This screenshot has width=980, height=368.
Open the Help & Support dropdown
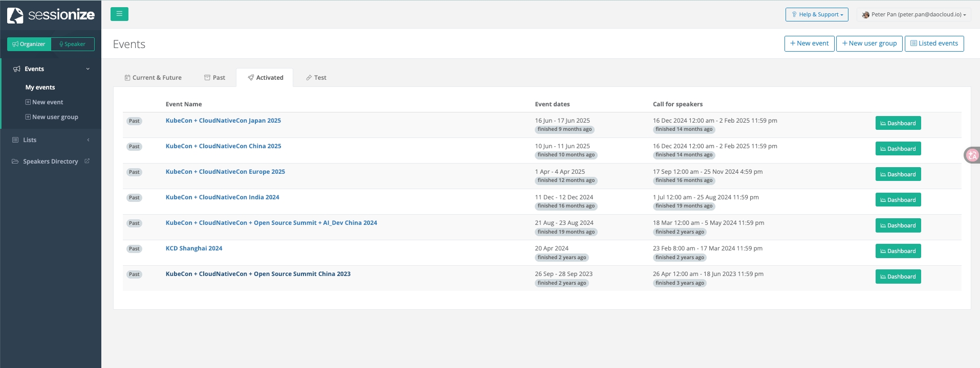click(x=817, y=15)
